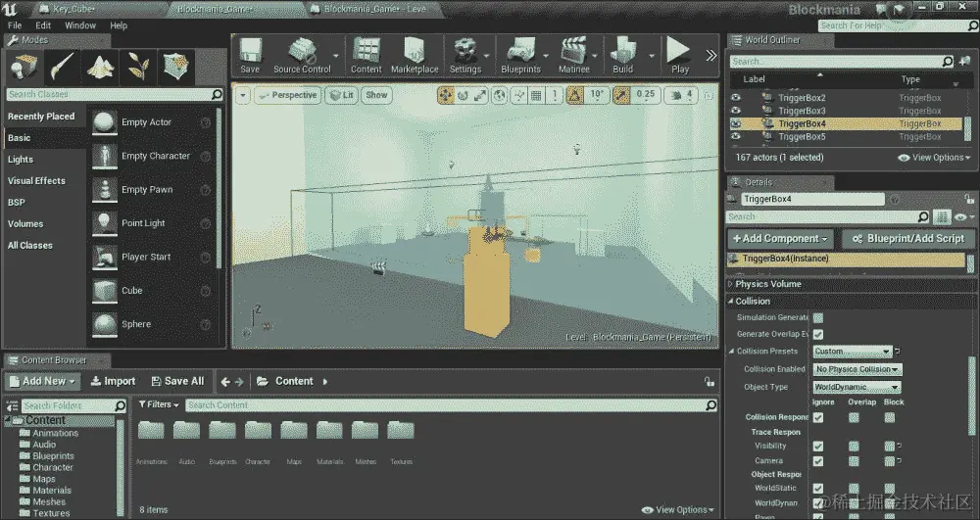Check Camera Block checkbox

click(890, 461)
